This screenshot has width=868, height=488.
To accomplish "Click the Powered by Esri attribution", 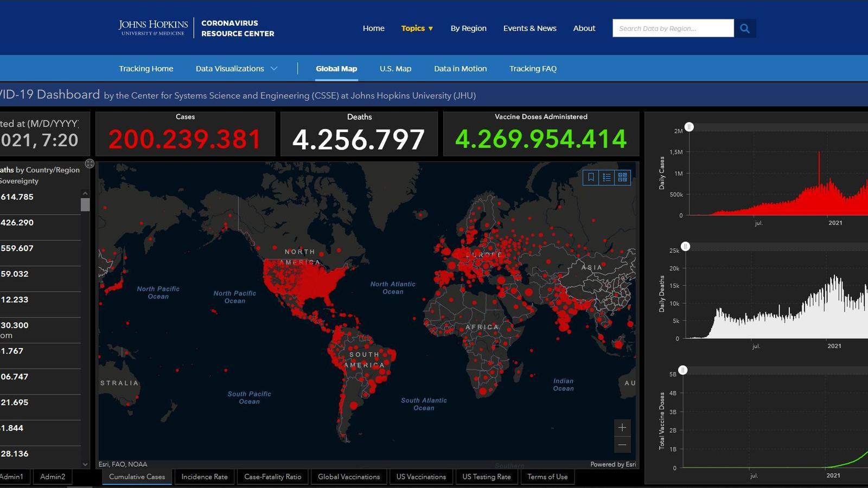I will pos(613,464).
